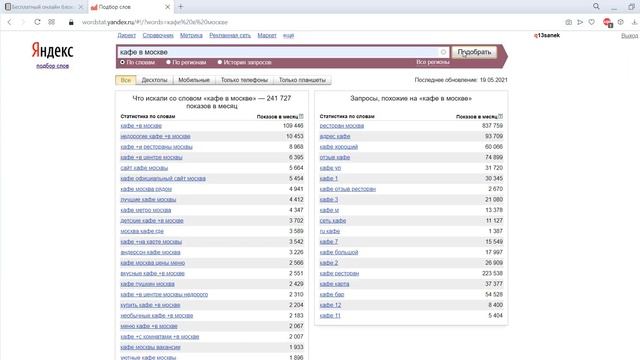
Task: Switch to the first browser tab
Action: click(x=43, y=7)
